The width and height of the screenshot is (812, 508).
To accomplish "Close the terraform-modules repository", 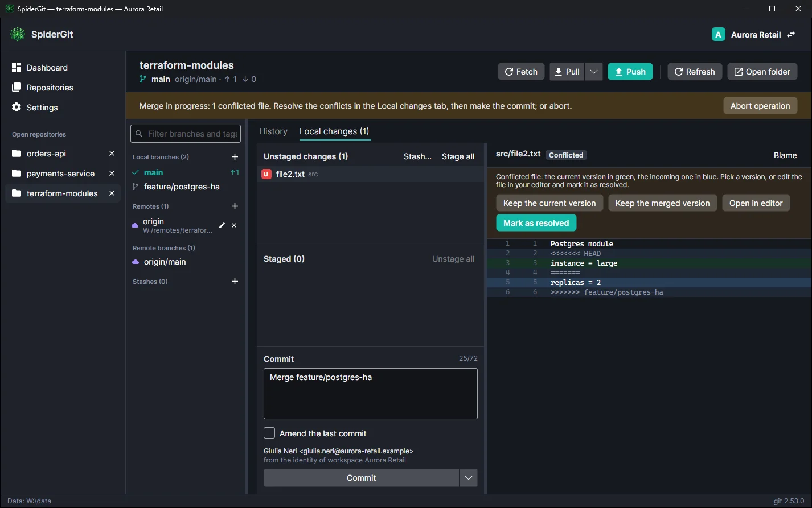I will point(112,193).
